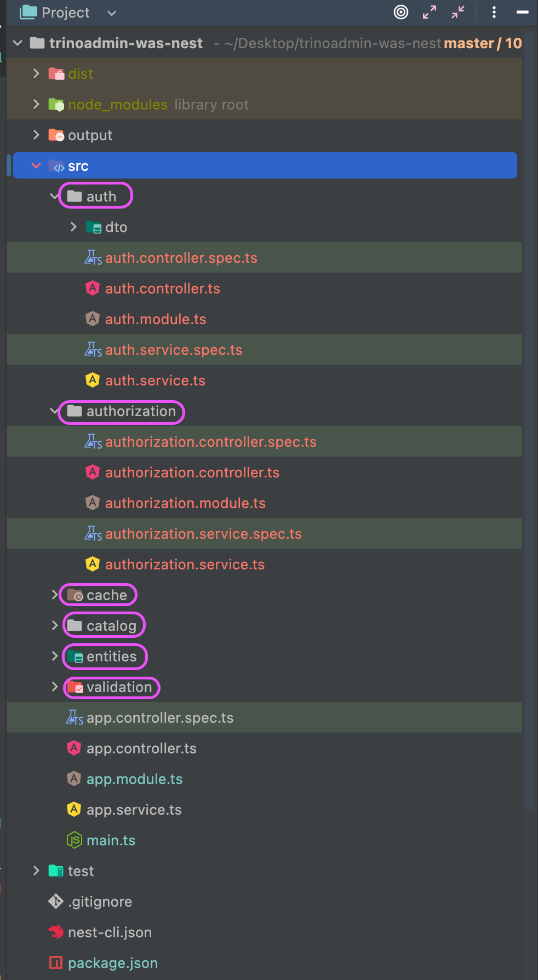Open the three-dot options menu

494,12
